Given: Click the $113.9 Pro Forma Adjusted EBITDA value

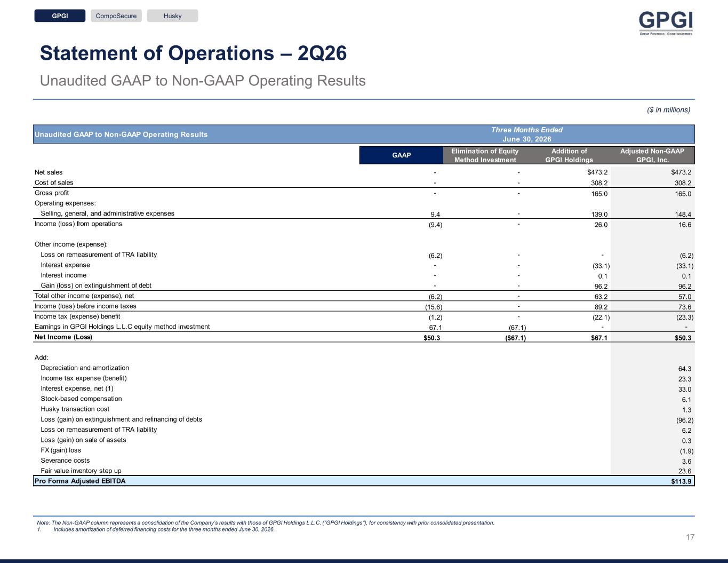Looking at the screenshot, I should tap(681, 481).
